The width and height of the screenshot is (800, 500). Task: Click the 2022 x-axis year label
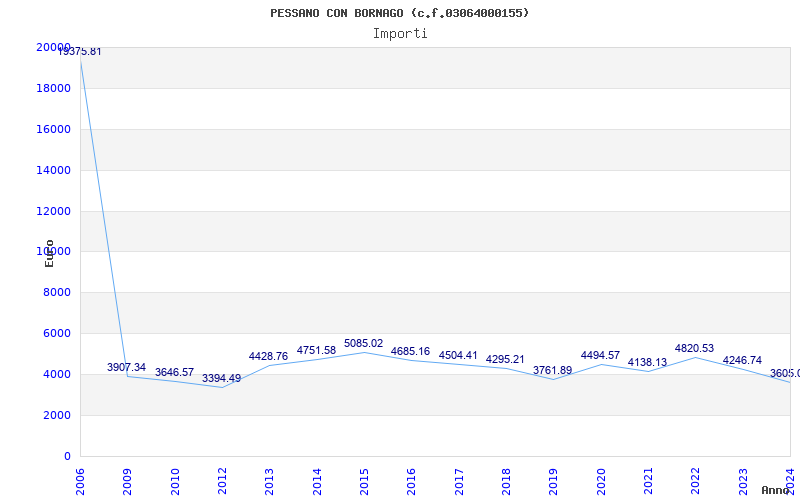tap(696, 481)
